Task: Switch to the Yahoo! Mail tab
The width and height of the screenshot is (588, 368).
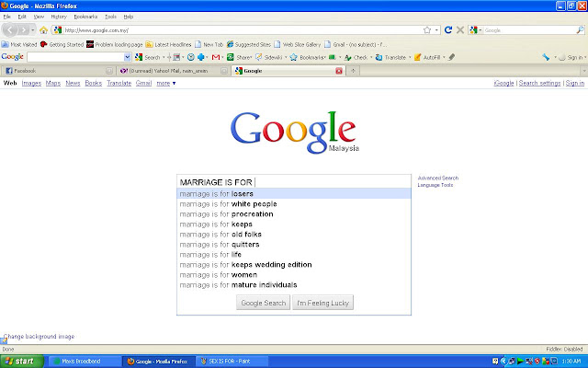Action: pyautogui.click(x=172, y=71)
